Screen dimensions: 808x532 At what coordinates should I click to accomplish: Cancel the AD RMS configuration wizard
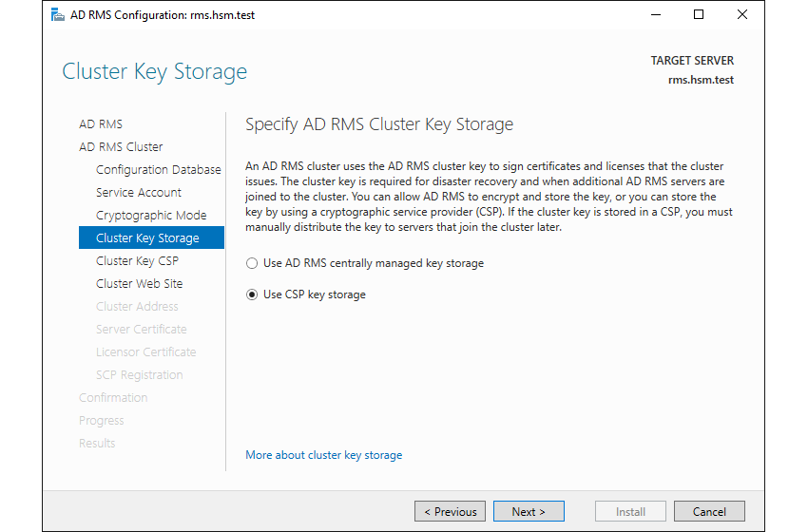pyautogui.click(x=709, y=511)
